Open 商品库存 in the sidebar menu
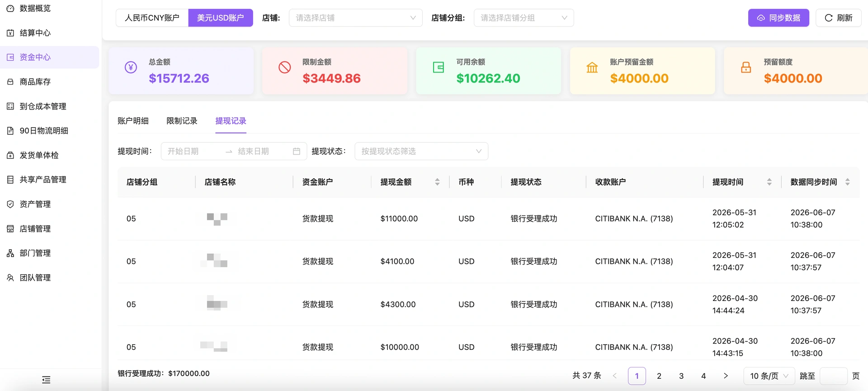Image resolution: width=868 pixels, height=391 pixels. point(50,81)
